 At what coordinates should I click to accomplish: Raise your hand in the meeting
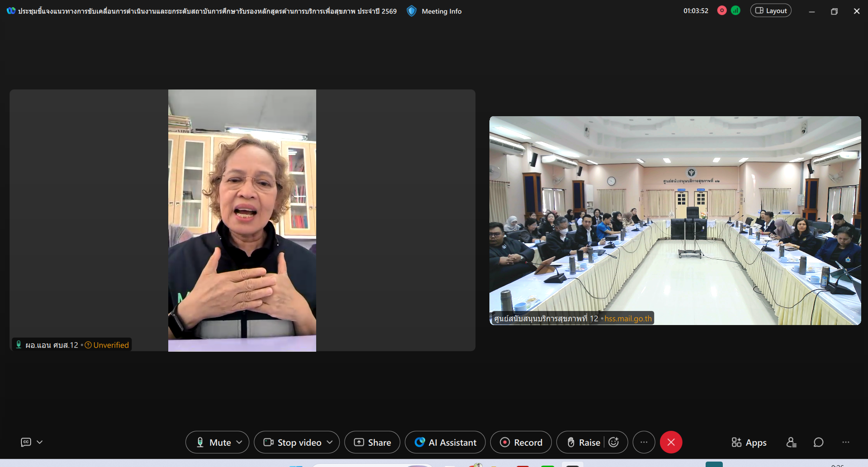[583, 442]
